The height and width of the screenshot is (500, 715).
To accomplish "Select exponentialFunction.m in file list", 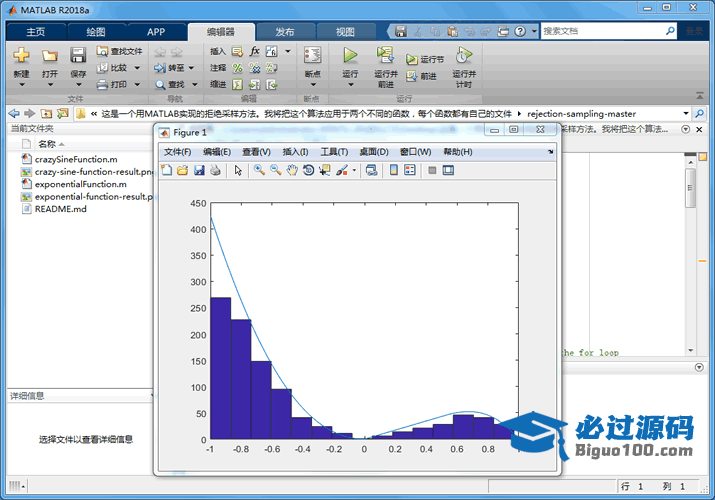I will [x=80, y=184].
